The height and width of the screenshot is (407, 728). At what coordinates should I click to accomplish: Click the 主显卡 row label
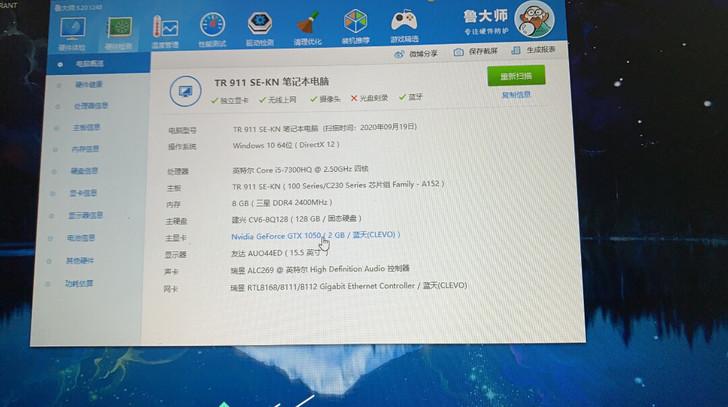[176, 238]
